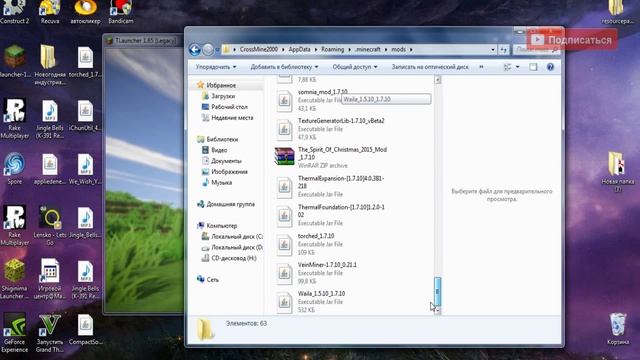Select the Grand Theft Auto V shortcut

(x=50, y=333)
